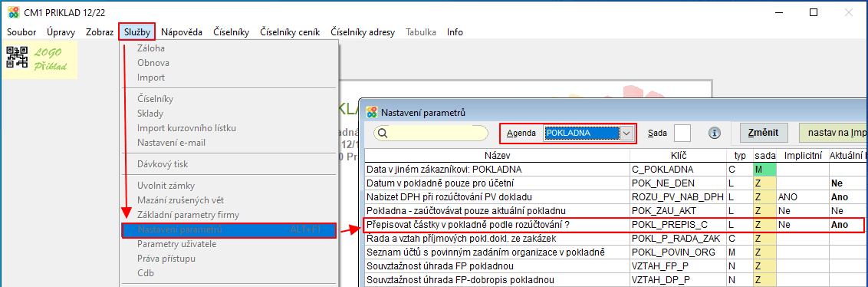
Task: Click the Nastavení parametrů window icon
Action: (x=372, y=113)
